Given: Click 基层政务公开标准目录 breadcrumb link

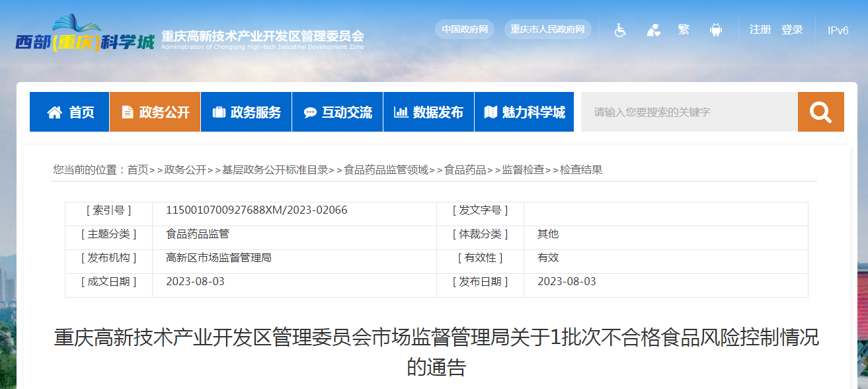Looking at the screenshot, I should pyautogui.click(x=275, y=170).
